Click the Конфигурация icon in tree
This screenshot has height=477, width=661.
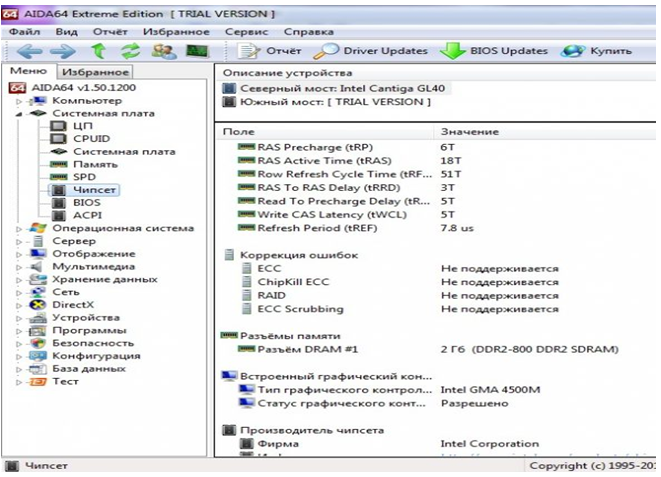pos(38,356)
